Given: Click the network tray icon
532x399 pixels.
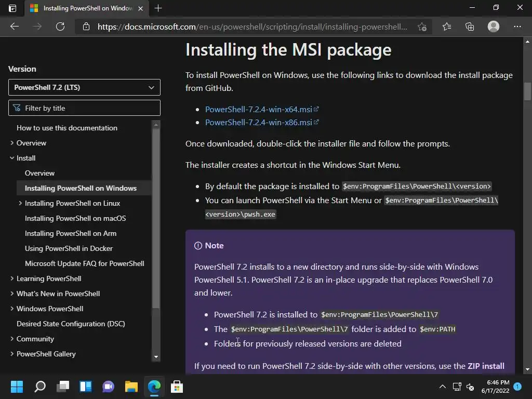Looking at the screenshot, I should tap(457, 387).
